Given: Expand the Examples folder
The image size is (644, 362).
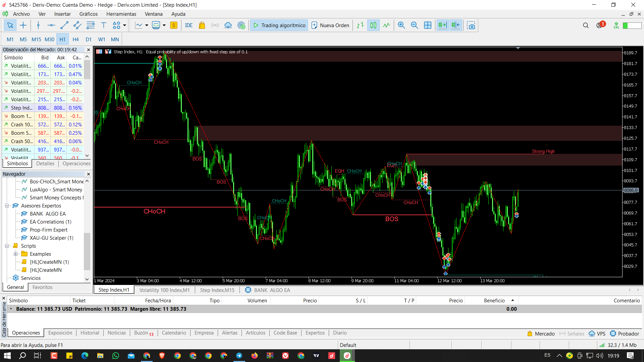Looking at the screenshot, I should [15, 254].
